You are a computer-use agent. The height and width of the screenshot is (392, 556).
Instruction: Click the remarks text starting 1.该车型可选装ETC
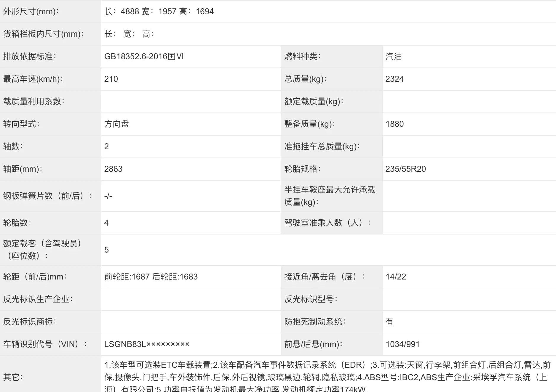[327, 377]
